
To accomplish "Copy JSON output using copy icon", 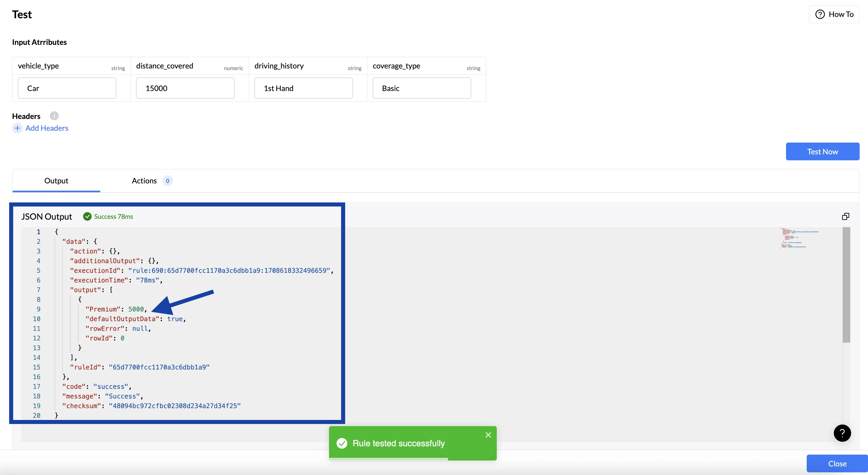I will pos(845,216).
